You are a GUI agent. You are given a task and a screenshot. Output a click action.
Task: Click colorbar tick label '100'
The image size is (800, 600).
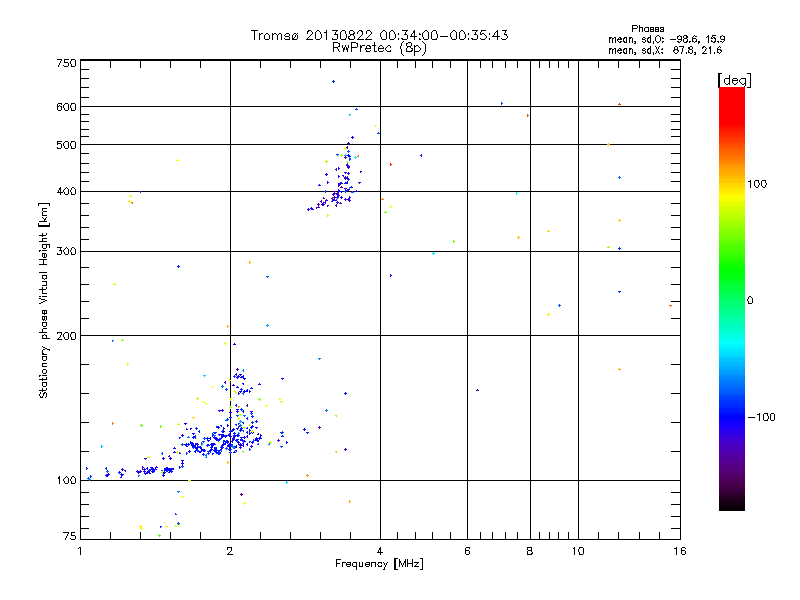tap(757, 184)
